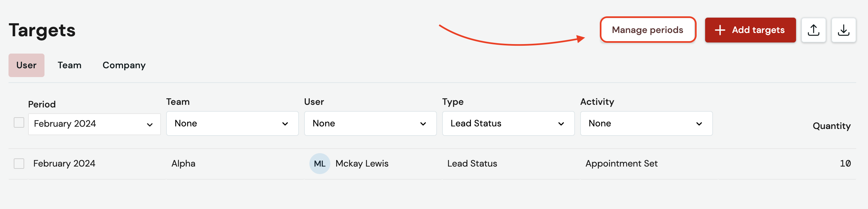This screenshot has height=209, width=868.
Task: Click the download targets icon
Action: tap(843, 30)
